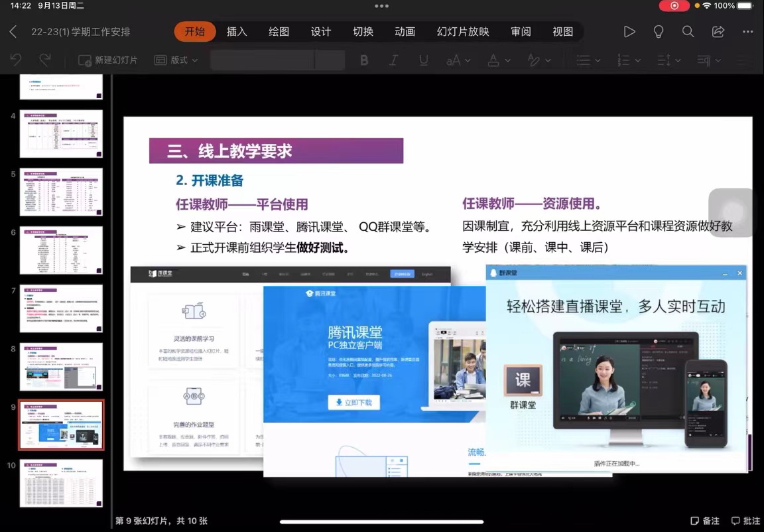Open the tips lightbulb icon
Viewport: 764px width, 532px height.
(659, 31)
